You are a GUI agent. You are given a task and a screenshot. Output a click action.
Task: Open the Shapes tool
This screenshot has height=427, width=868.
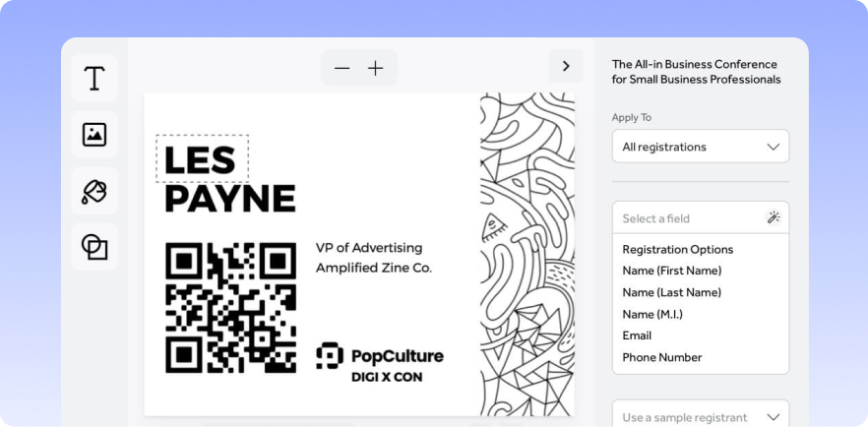[94, 247]
